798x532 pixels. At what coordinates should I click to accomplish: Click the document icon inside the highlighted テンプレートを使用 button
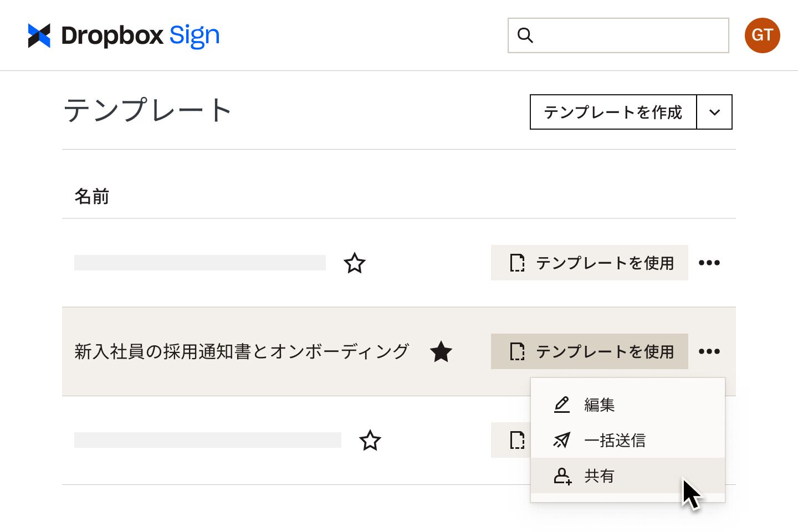(517, 351)
